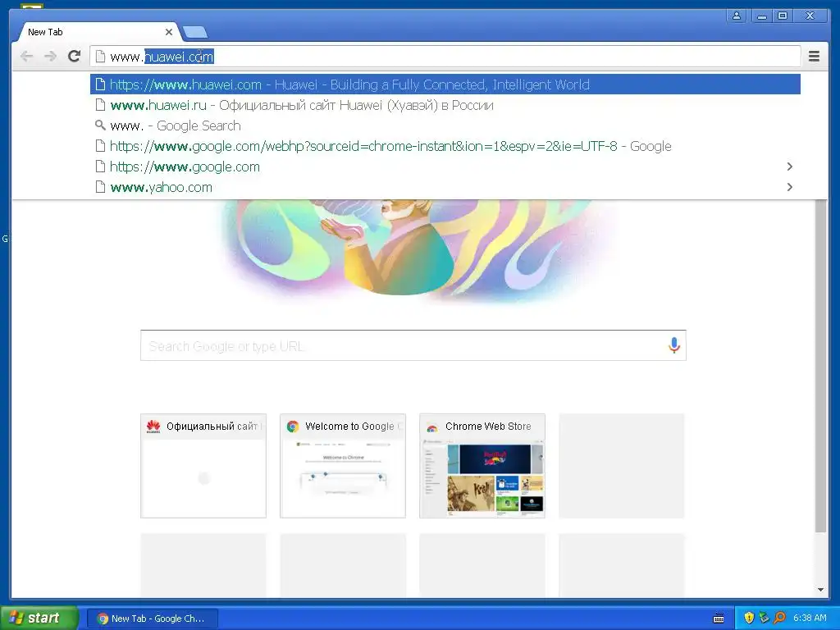Click the user profile icon in title bar

click(737, 16)
